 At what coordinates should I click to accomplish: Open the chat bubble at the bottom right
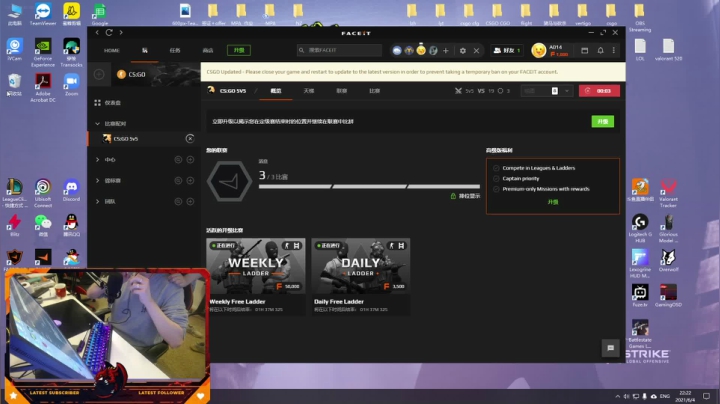[x=611, y=348]
